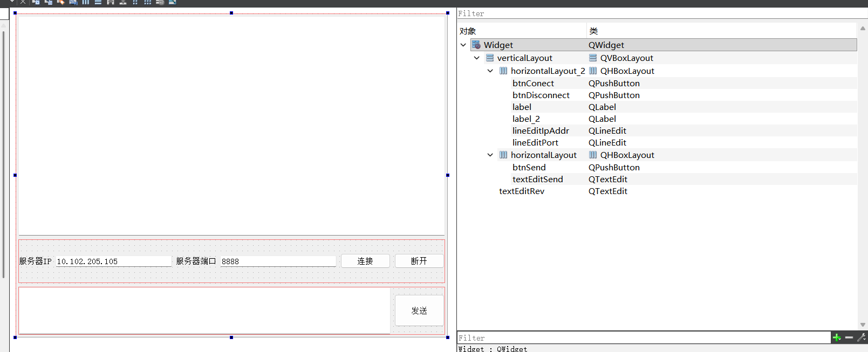Click the minus remove-property icon
Viewport: 868px width, 352px height.
pos(849,337)
